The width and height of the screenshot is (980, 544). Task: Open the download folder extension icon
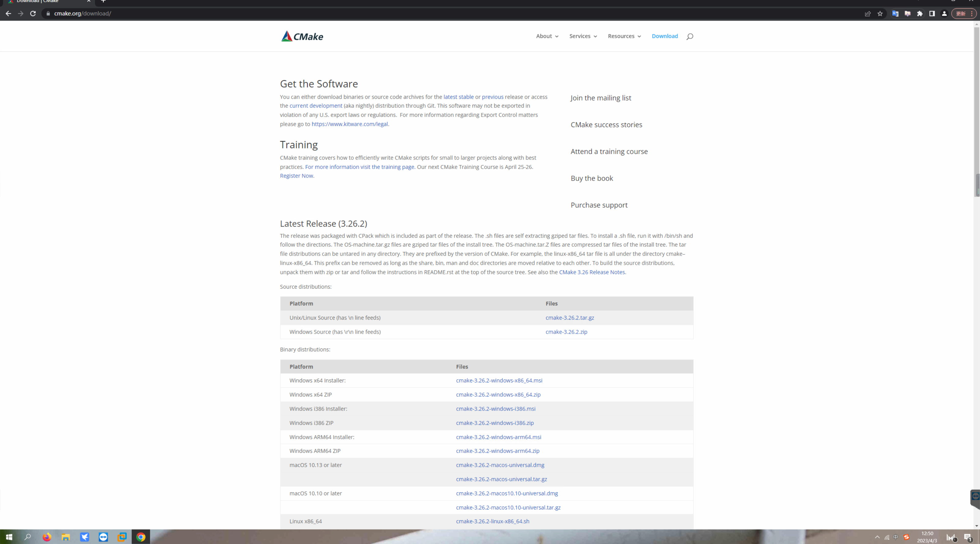click(x=907, y=14)
